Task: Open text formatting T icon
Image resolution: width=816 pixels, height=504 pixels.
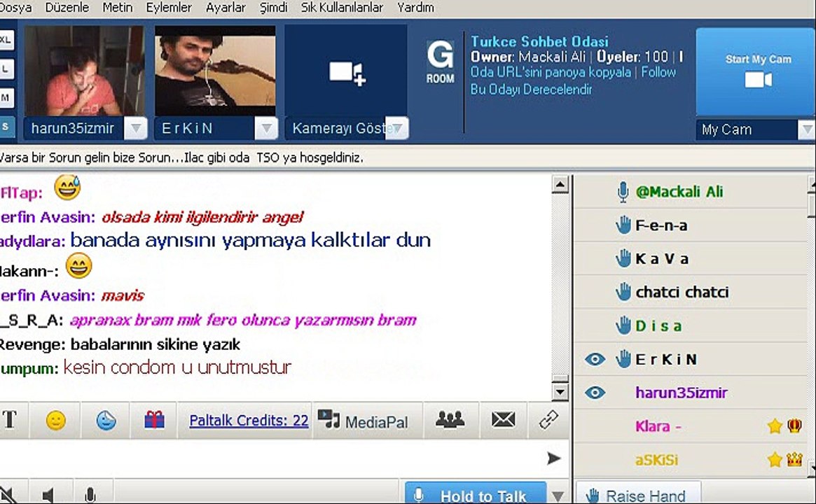Action: [9, 420]
